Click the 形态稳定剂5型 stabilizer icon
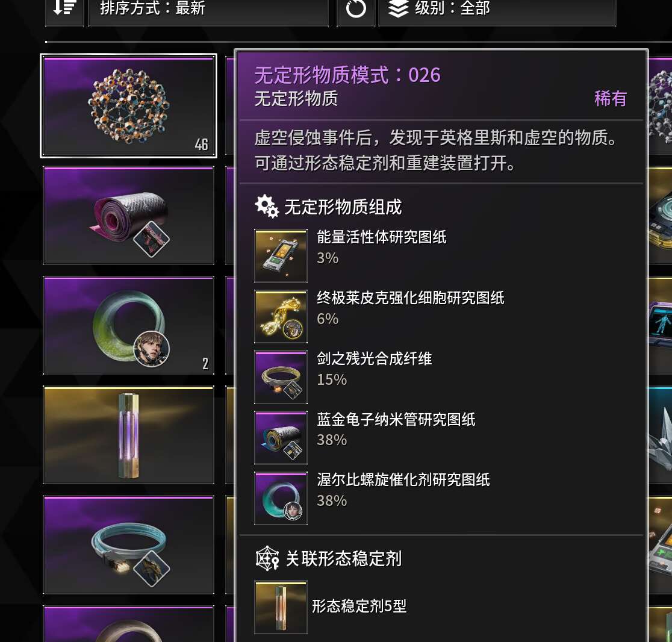 click(281, 607)
